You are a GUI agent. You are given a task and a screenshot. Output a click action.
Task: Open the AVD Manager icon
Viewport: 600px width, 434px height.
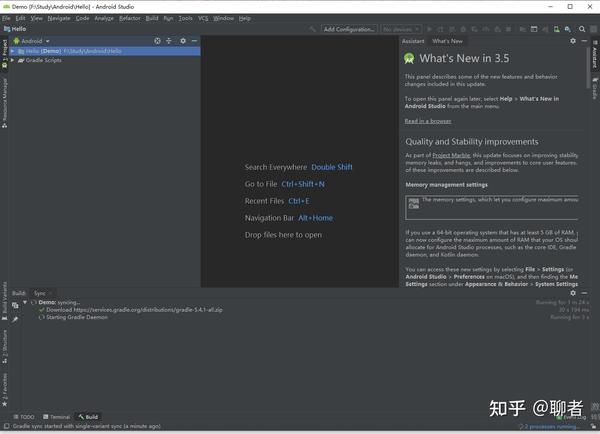click(x=556, y=29)
